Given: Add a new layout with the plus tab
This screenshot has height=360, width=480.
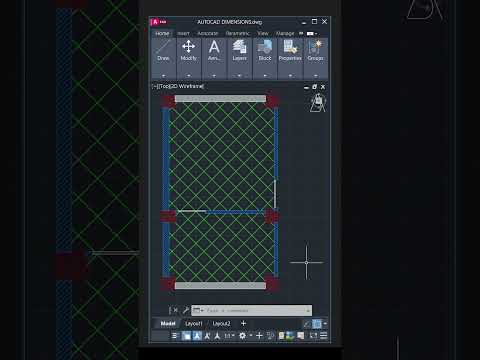Looking at the screenshot, I should (243, 323).
